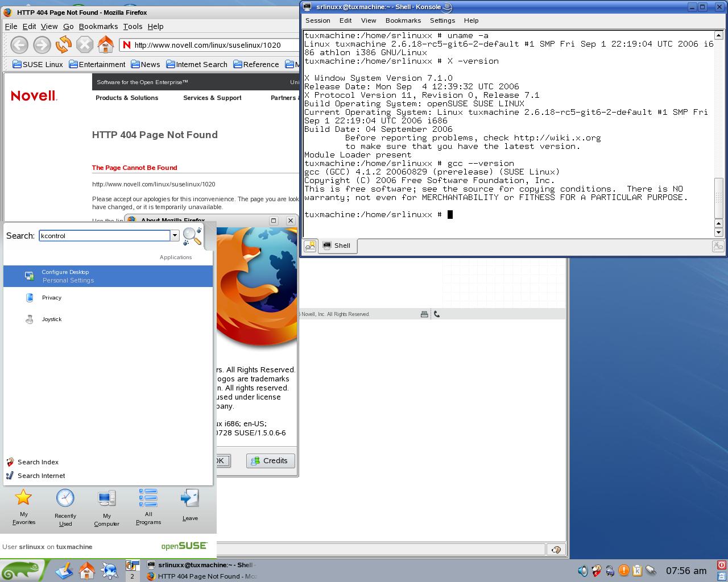Screen dimensions: 728x582
Task: Click Konsole scrollbar thumb
Action: pos(718,197)
